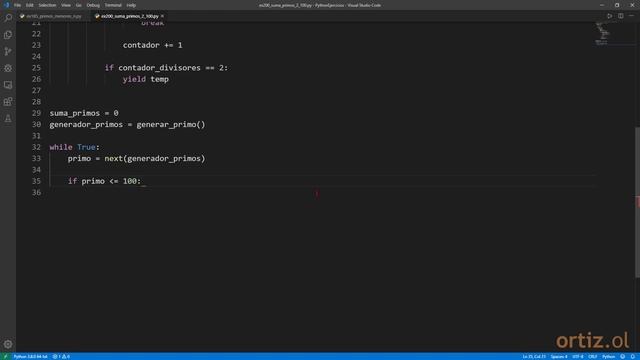Open the Source Control view
Image resolution: width=640 pixels, height=360 pixels.
click(x=8, y=51)
